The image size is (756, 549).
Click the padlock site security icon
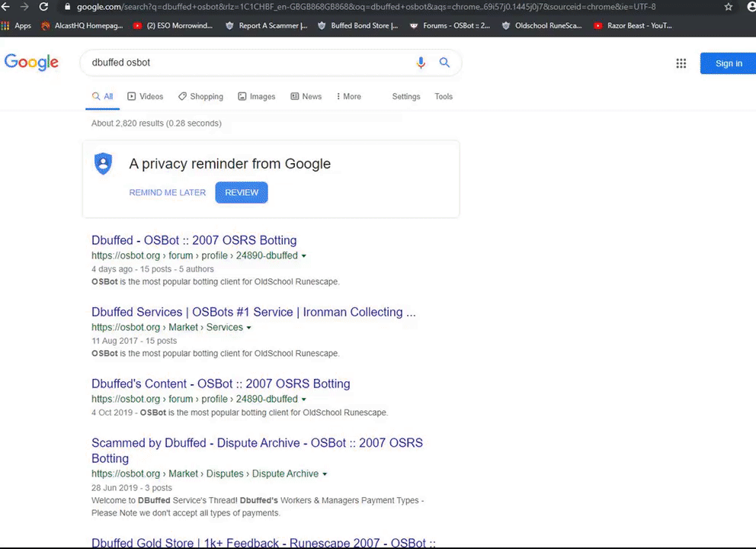click(68, 7)
